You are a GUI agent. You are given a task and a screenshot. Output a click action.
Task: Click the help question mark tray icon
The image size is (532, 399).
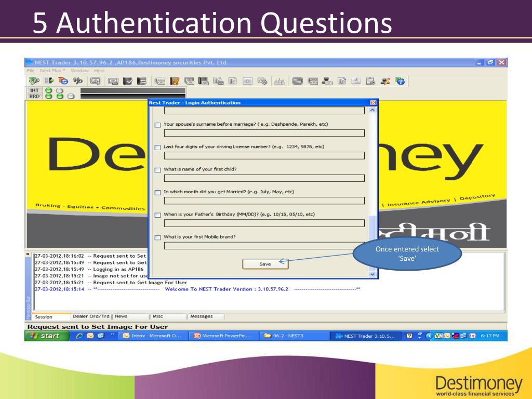pyautogui.click(x=409, y=336)
